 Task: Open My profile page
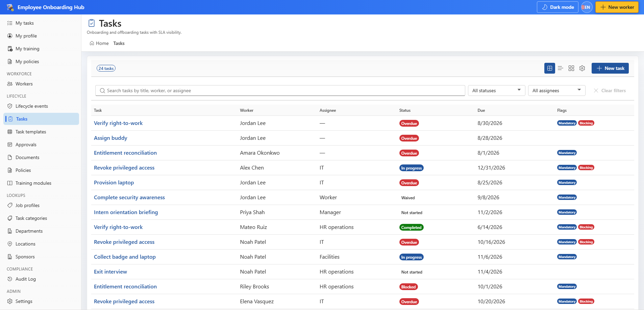(41, 36)
